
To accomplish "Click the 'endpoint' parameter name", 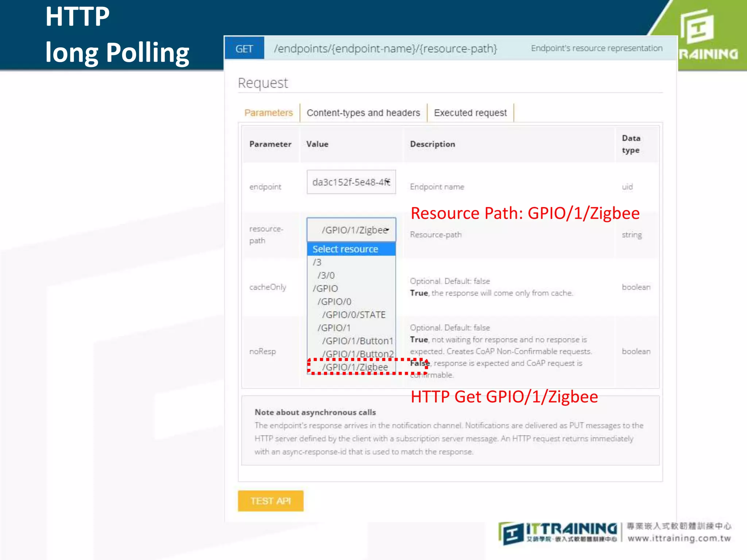I will pos(265,187).
